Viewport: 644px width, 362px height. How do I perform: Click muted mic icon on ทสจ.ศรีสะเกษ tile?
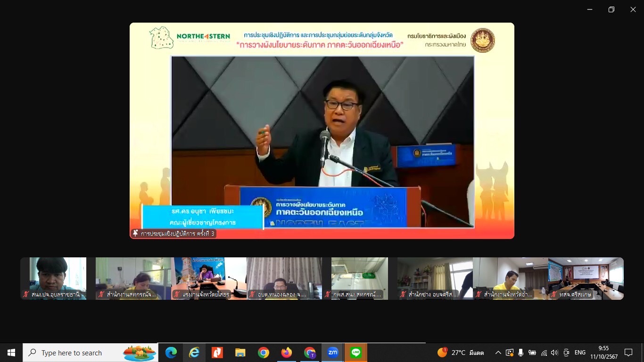point(554,295)
